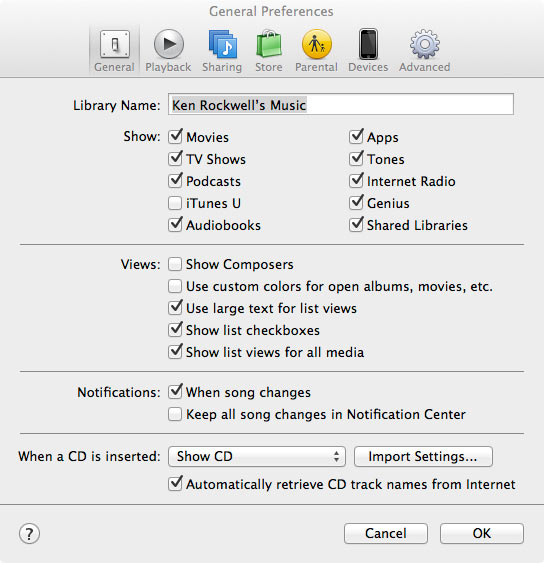
Task: Click the Library Name text field
Action: point(341,104)
